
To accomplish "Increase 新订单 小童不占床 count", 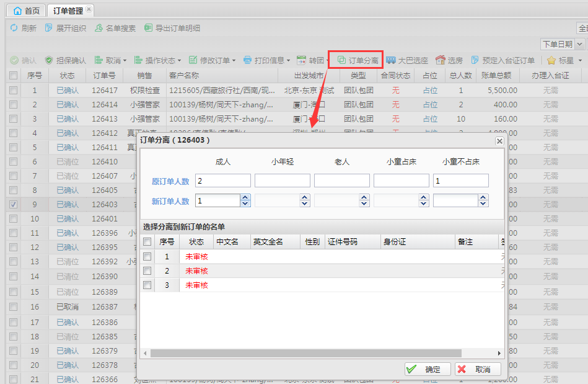I will point(483,197).
